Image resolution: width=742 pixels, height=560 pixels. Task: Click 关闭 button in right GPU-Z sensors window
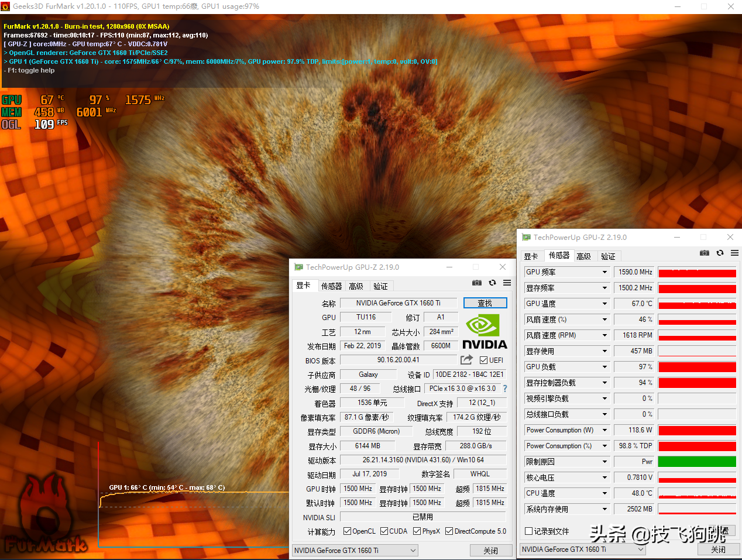click(719, 549)
